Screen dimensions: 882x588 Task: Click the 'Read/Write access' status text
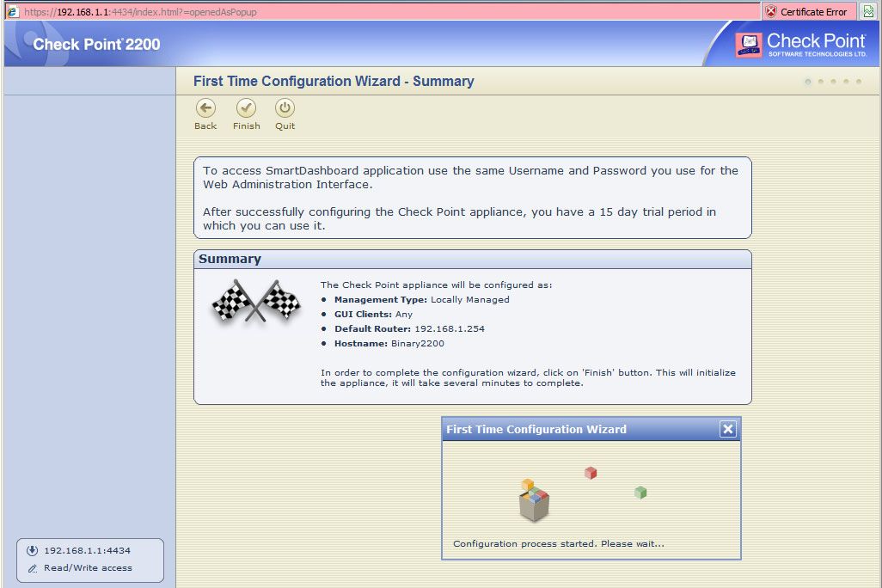coord(89,567)
